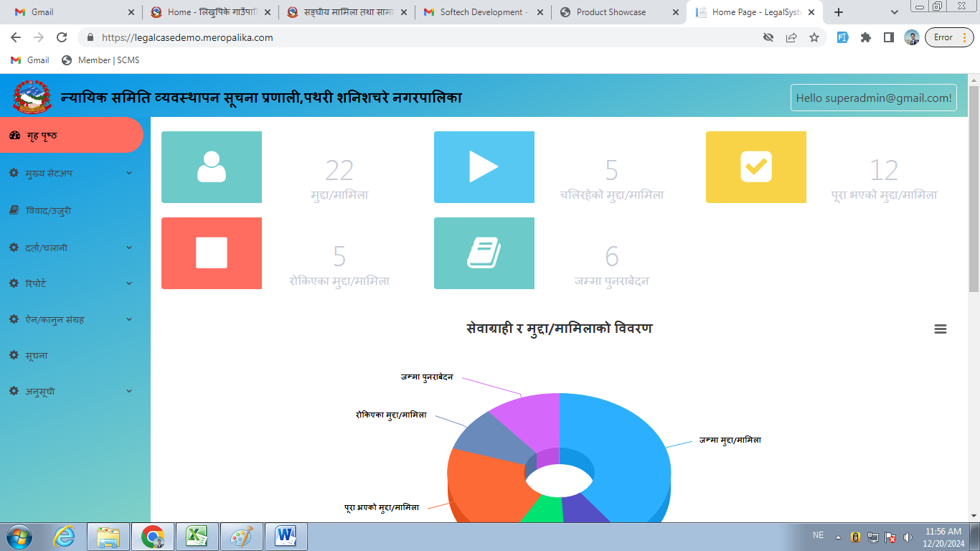The width and height of the screenshot is (980, 551).
Task: Bookmark this page with the star icon
Action: point(814,37)
